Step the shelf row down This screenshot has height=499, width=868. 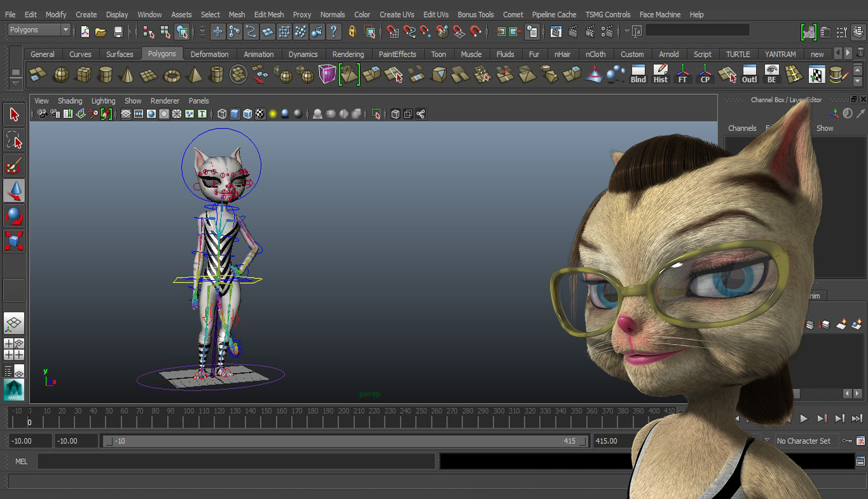[858, 81]
